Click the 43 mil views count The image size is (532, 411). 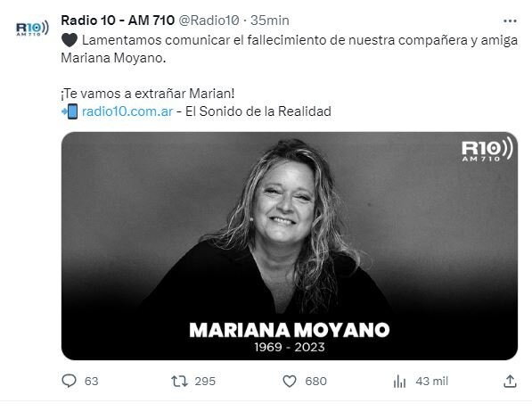[x=431, y=382]
